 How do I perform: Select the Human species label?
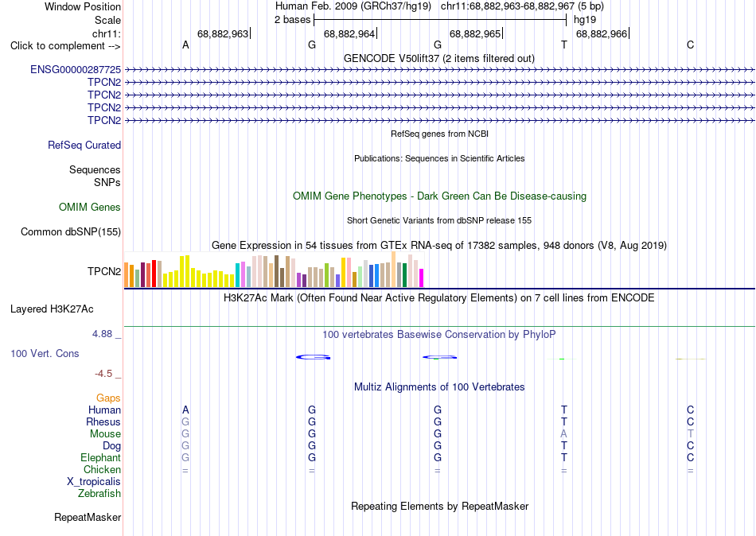tap(104, 410)
